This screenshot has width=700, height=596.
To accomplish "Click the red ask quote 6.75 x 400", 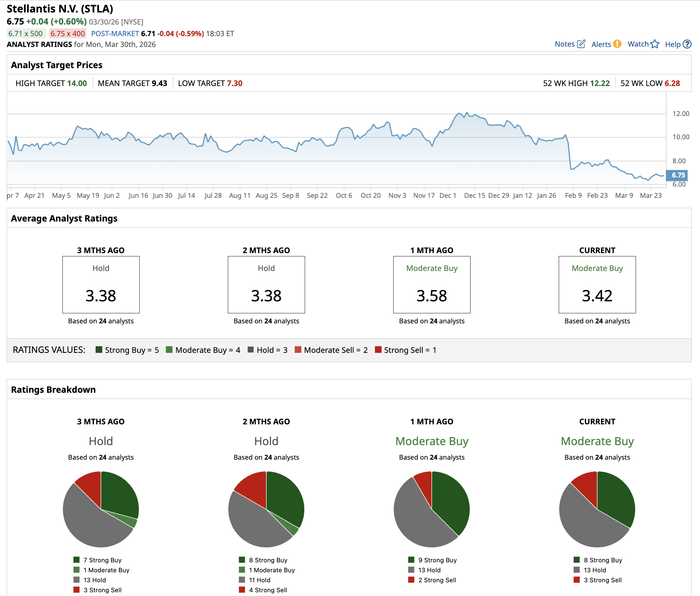I will pyautogui.click(x=67, y=34).
